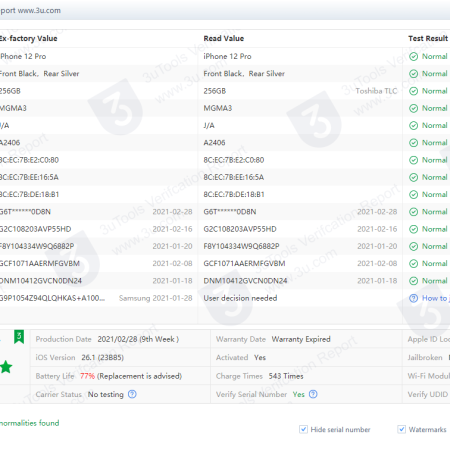Screen dimensions: 450x450
Task: Click Normal checkmark in DNM10412GVCN0DN24 row
Action: pyautogui.click(x=413, y=281)
